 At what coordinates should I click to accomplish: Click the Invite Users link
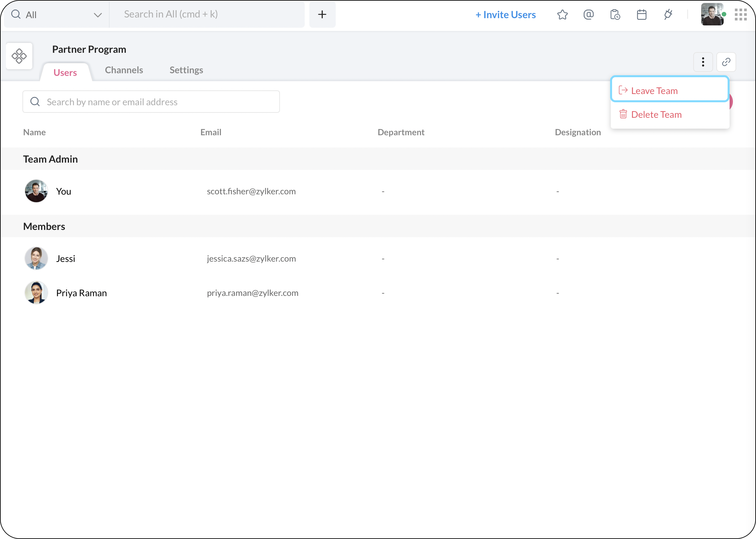[x=505, y=15]
